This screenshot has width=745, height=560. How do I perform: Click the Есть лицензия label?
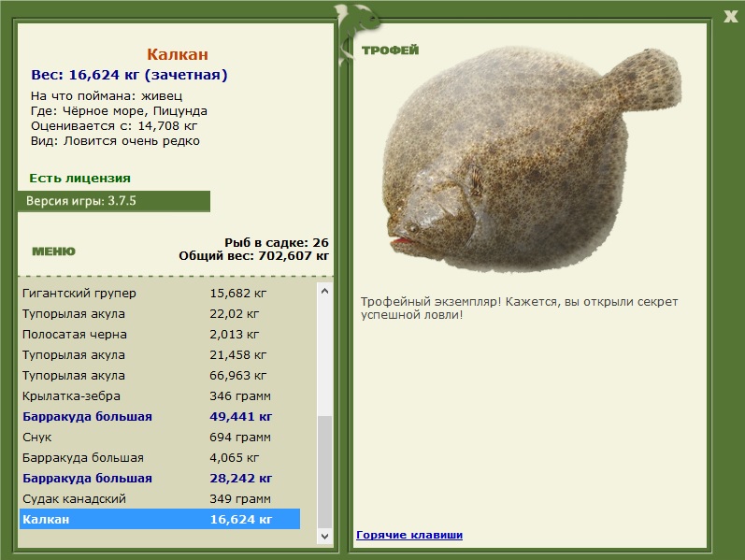(x=79, y=179)
